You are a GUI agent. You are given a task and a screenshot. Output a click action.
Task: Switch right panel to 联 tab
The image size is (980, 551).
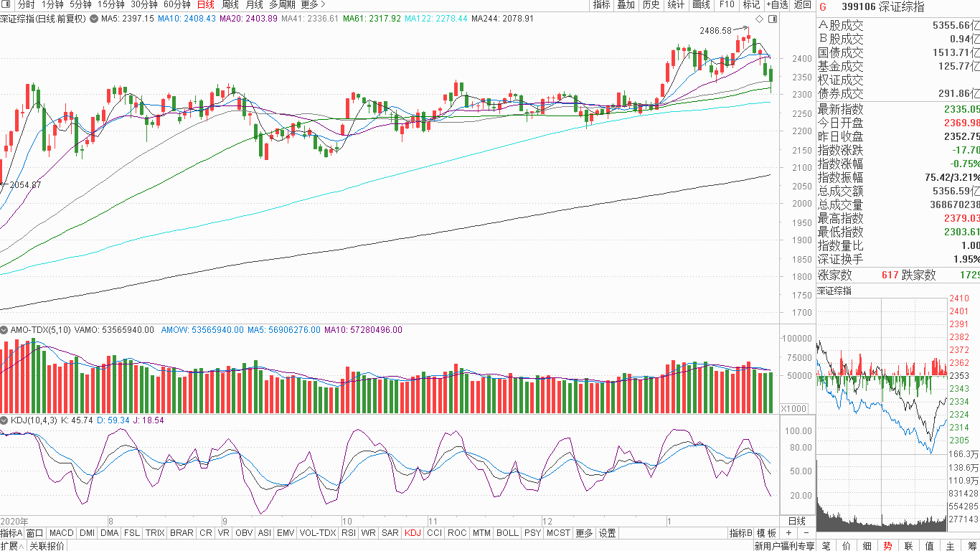pyautogui.click(x=909, y=546)
